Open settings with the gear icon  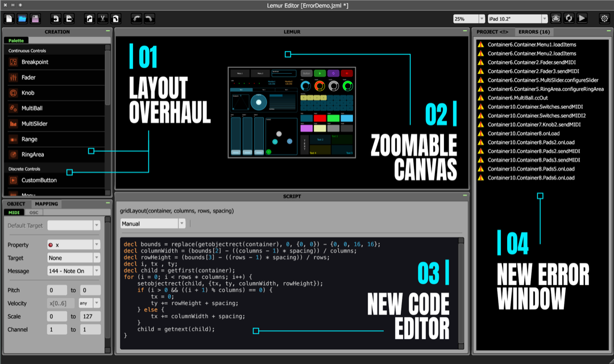tap(604, 18)
